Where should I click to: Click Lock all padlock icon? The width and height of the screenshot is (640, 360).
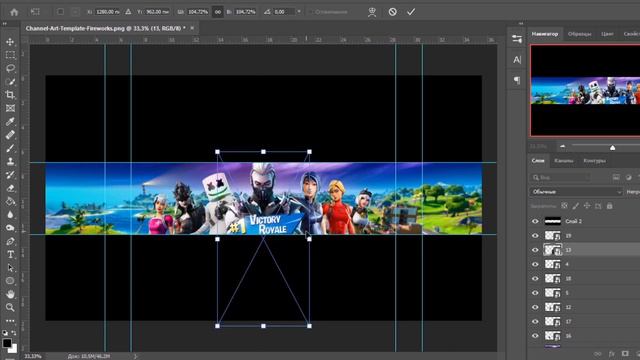[609, 206]
